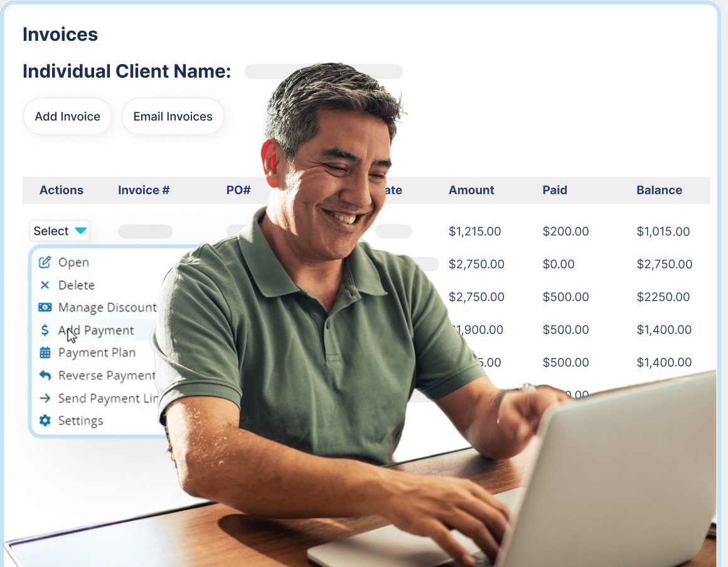728x567 pixels.
Task: Click the PO# column header
Action: (238, 190)
